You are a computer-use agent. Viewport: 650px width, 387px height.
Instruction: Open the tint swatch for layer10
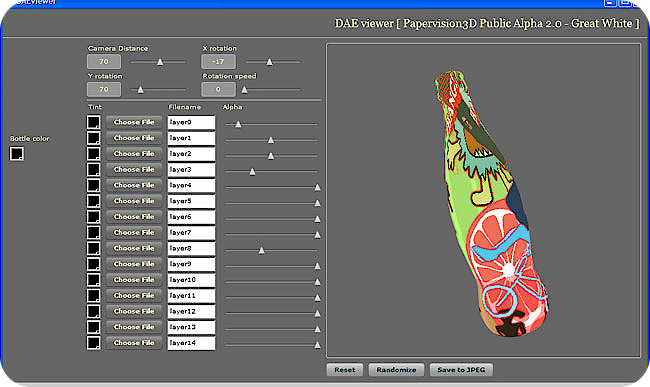click(93, 280)
